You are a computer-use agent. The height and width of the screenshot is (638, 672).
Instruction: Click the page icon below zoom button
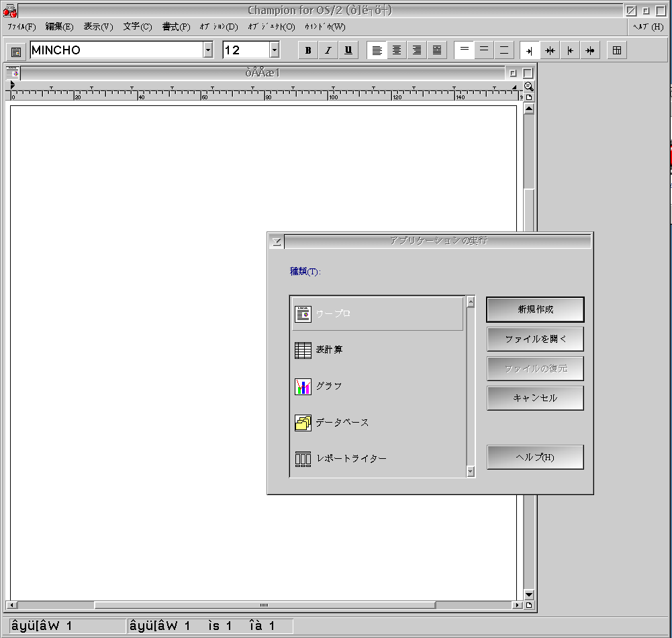[529, 97]
